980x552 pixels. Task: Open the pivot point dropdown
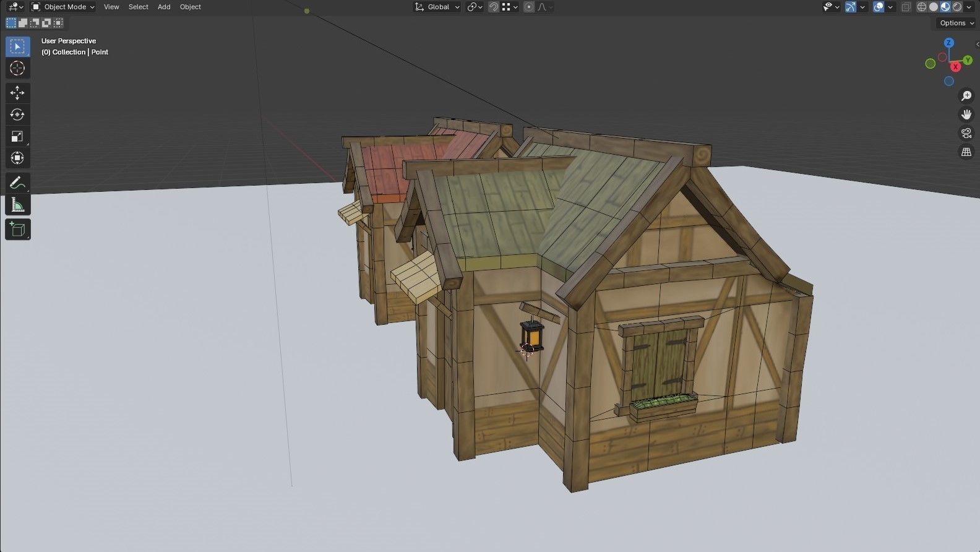(475, 7)
